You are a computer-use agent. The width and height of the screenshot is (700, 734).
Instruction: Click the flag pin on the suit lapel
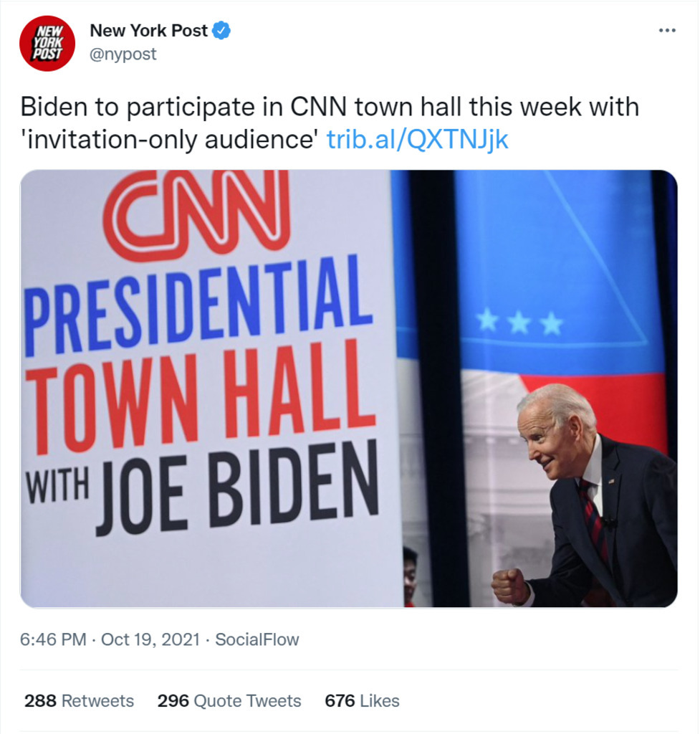pyautogui.click(x=613, y=480)
